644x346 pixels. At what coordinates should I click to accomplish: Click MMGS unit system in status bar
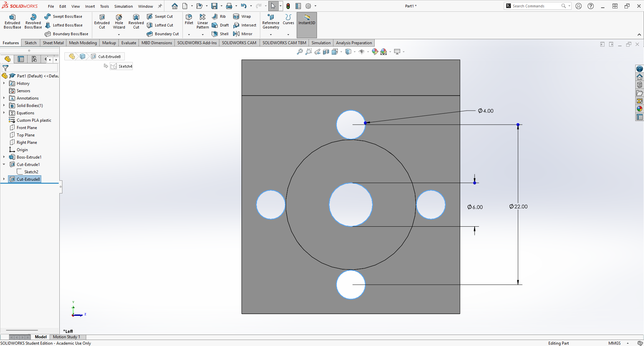(x=614, y=343)
